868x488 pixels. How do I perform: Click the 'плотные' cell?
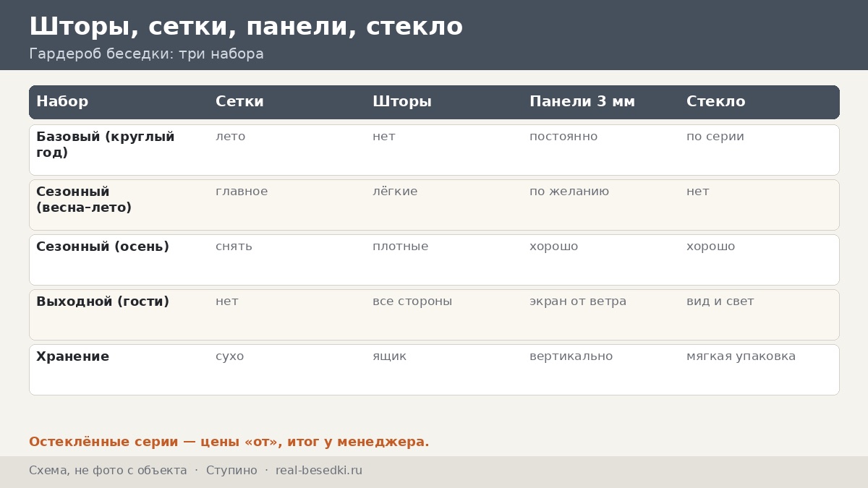(401, 247)
